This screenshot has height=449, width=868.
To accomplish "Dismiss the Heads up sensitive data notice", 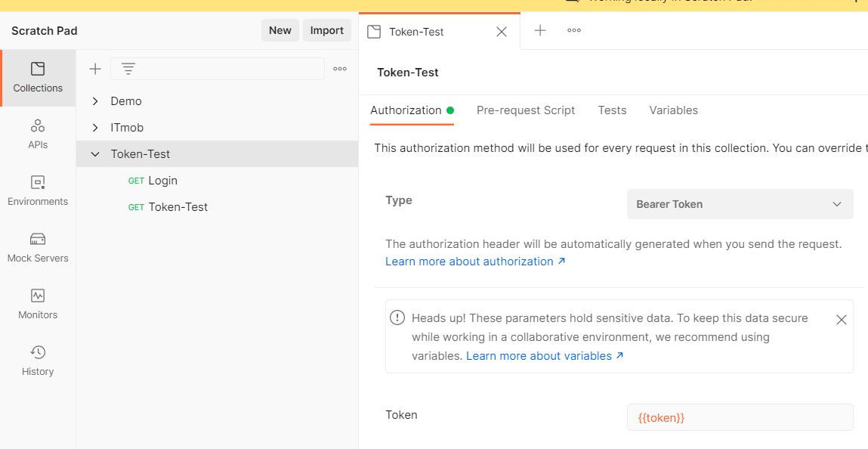I will click(x=841, y=320).
